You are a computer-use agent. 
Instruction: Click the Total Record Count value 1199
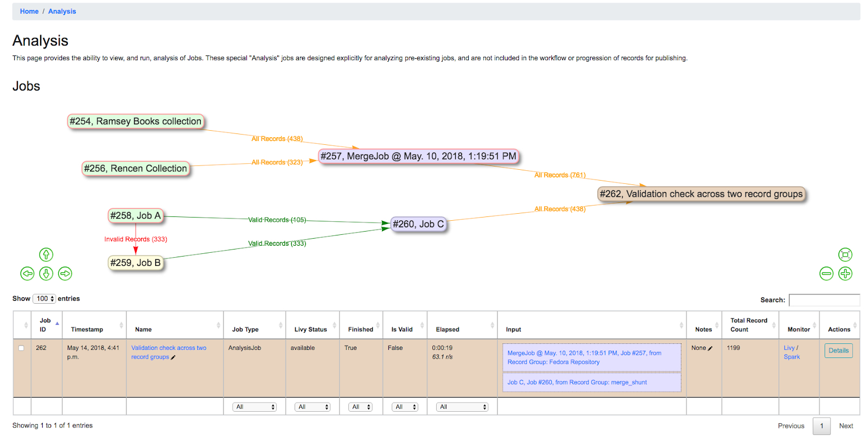(x=733, y=348)
